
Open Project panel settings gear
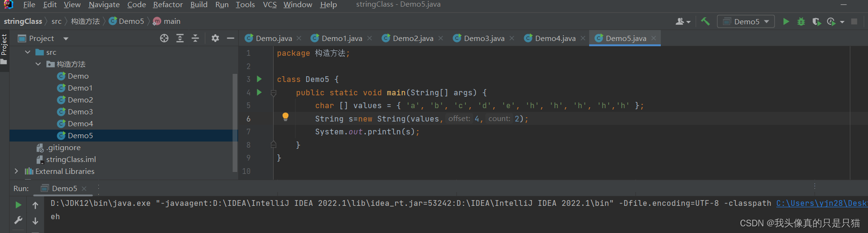pyautogui.click(x=215, y=38)
